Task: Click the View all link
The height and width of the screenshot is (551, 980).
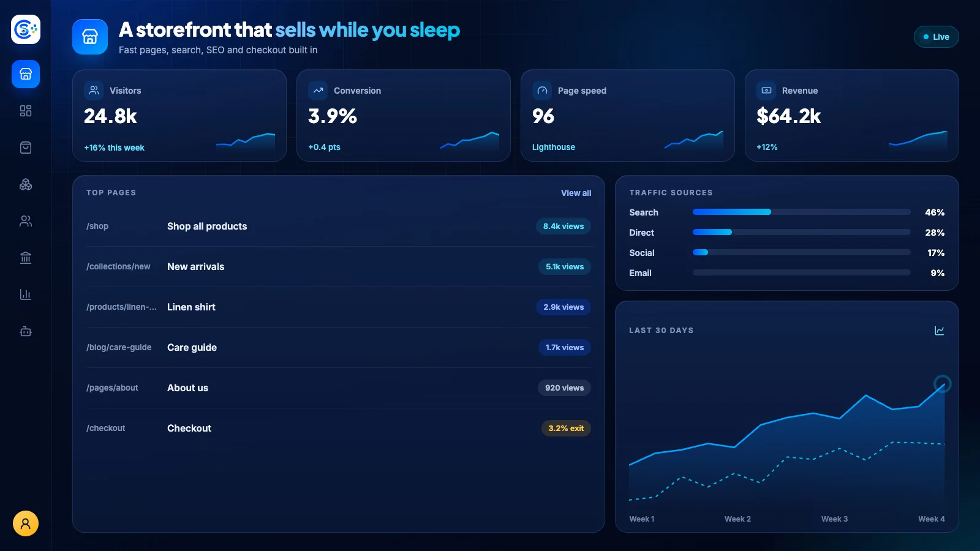Action: [x=576, y=193]
